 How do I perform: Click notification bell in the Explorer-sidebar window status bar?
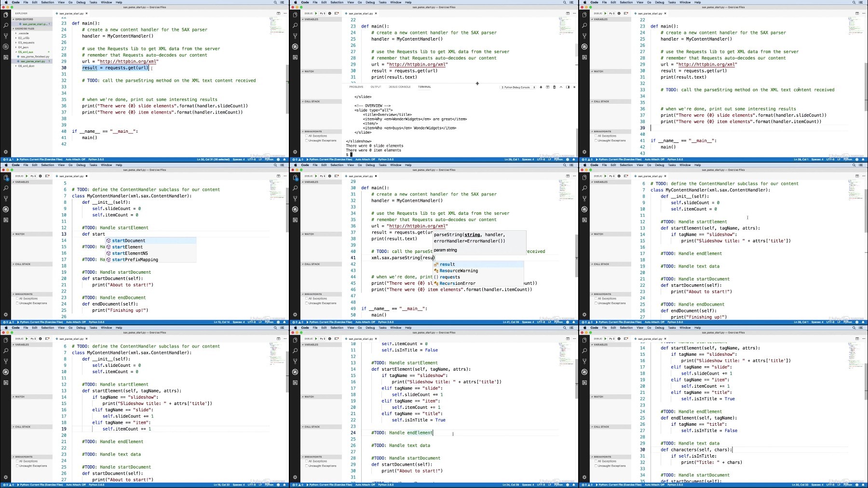pos(285,159)
